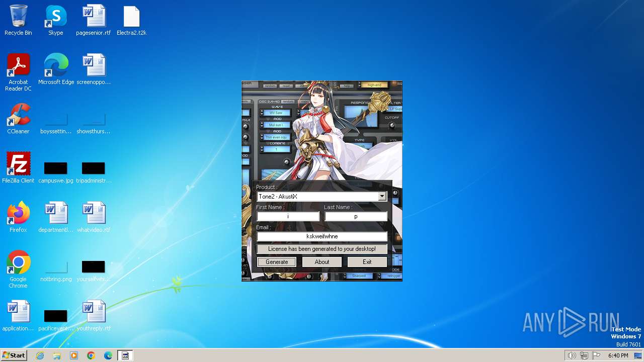Launch Skype from the desktop
644x362 pixels.
(x=56, y=20)
